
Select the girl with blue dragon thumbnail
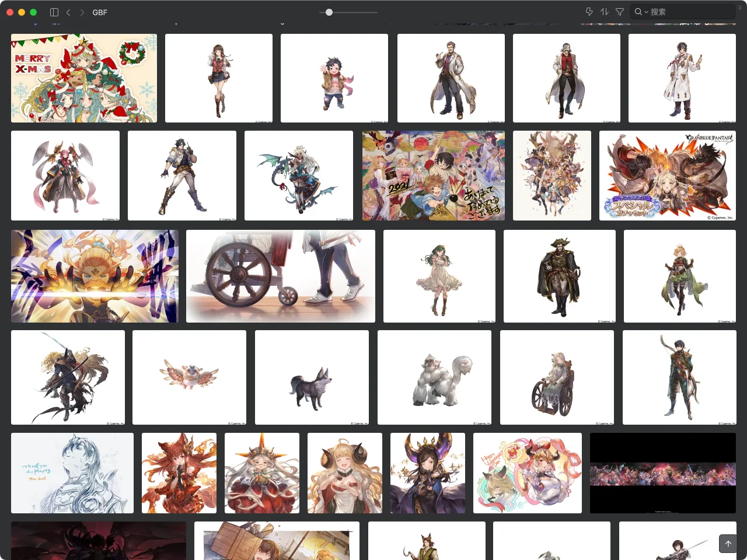coord(299,176)
